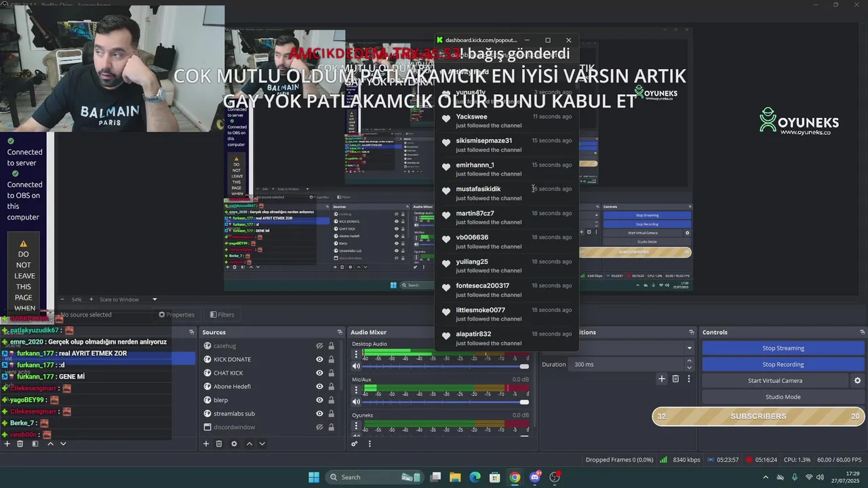Click Yackswee follow entry in Kick popout

click(507, 121)
